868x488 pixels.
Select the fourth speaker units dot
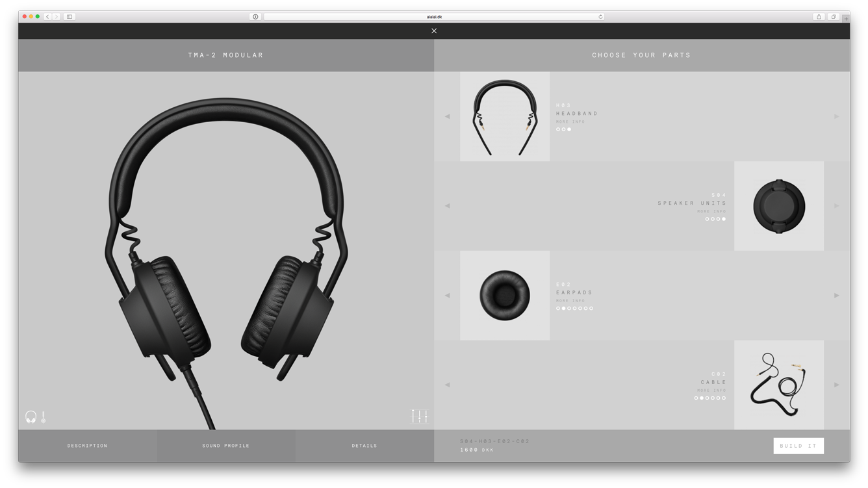724,219
